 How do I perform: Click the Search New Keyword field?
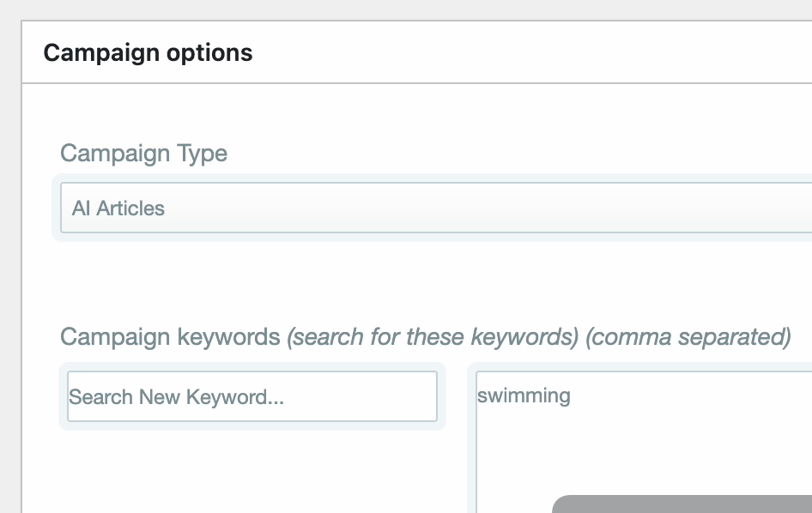point(251,396)
